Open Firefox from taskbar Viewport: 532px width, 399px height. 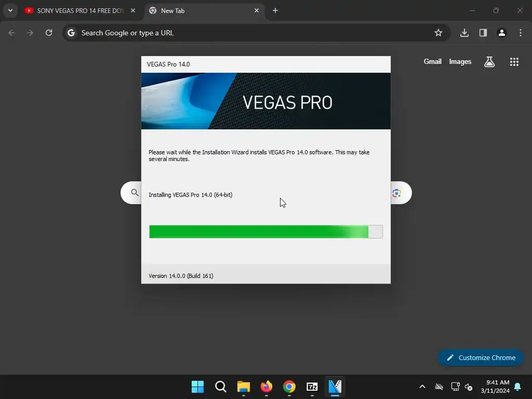(267, 387)
